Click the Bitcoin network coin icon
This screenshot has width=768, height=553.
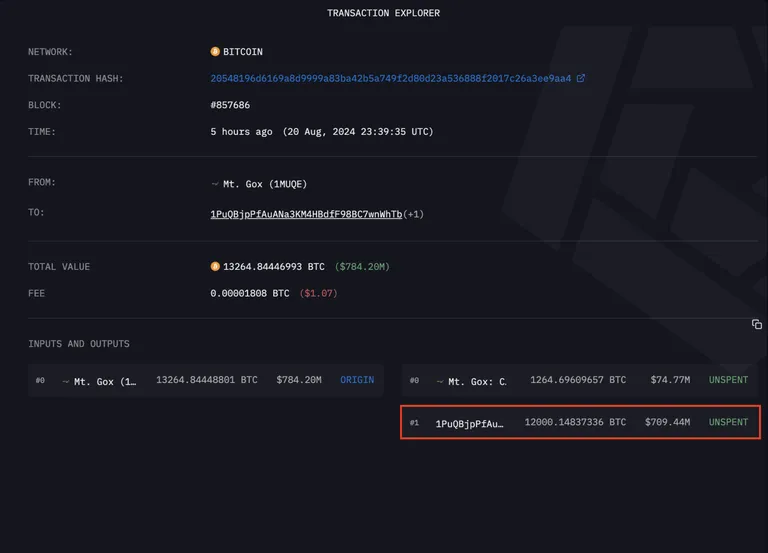click(215, 51)
